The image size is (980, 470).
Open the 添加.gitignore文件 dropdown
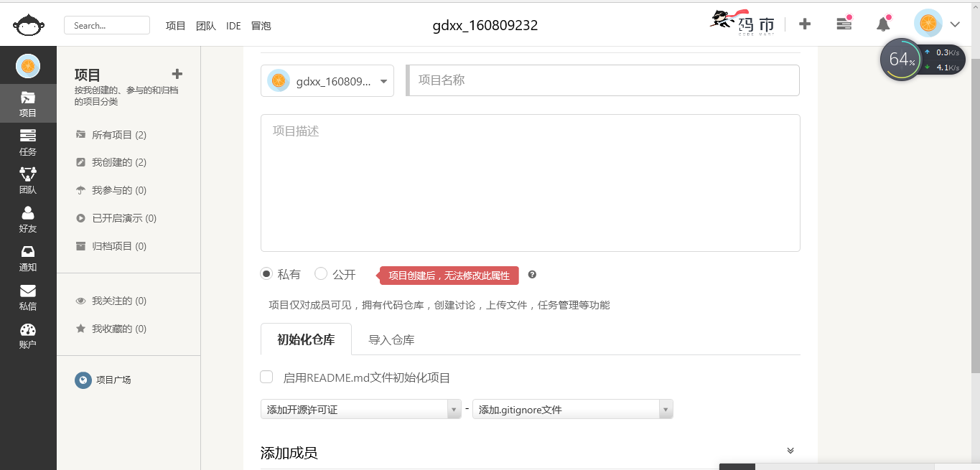coord(573,409)
